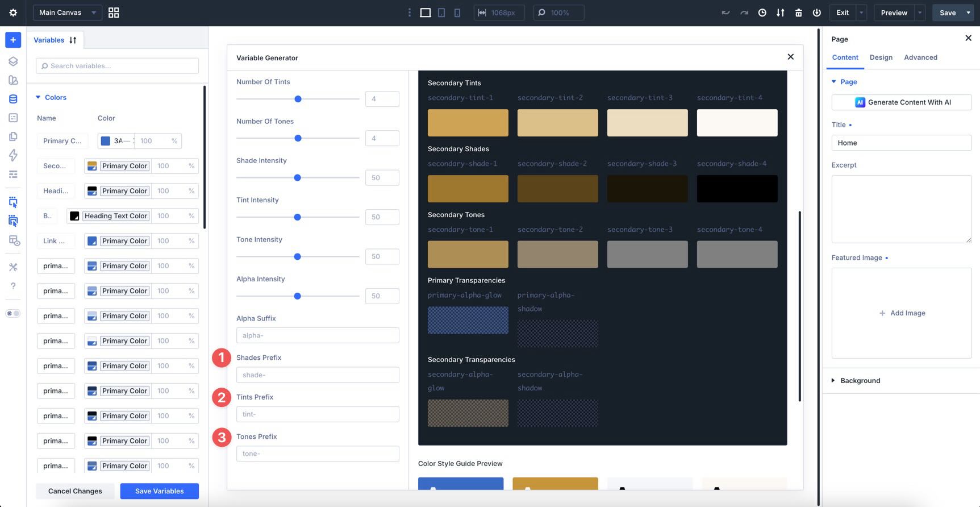Switch to tablet view icon
Viewport: 980px width, 507px height.
tap(441, 13)
